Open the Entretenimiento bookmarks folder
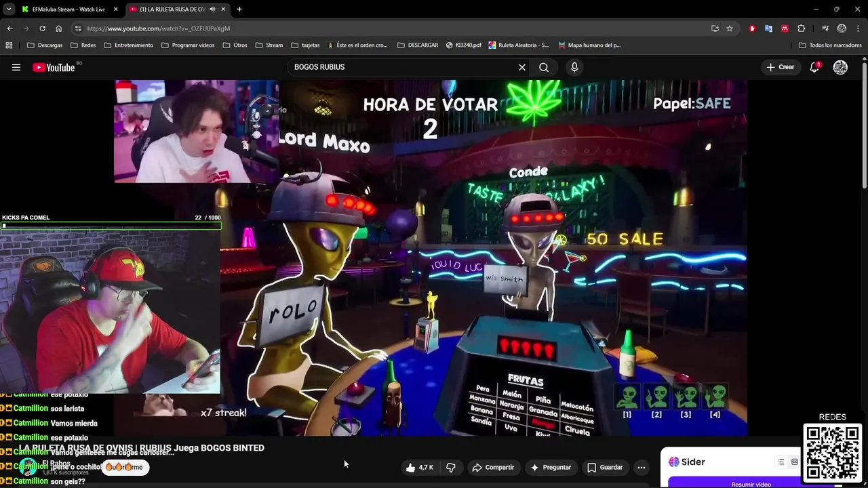Screen dimensions: 868x488 click(x=129, y=45)
